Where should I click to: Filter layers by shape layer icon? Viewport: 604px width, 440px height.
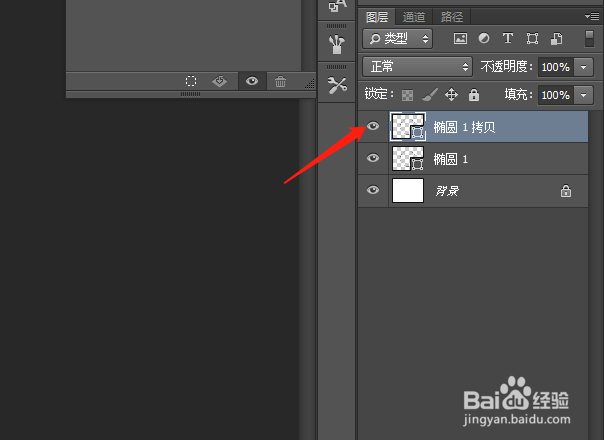pos(532,39)
